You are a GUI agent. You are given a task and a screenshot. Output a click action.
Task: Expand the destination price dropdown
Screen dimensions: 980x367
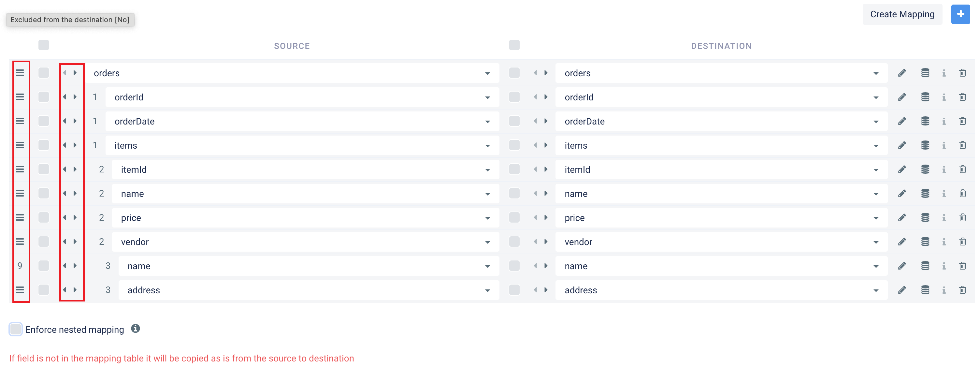coord(876,218)
